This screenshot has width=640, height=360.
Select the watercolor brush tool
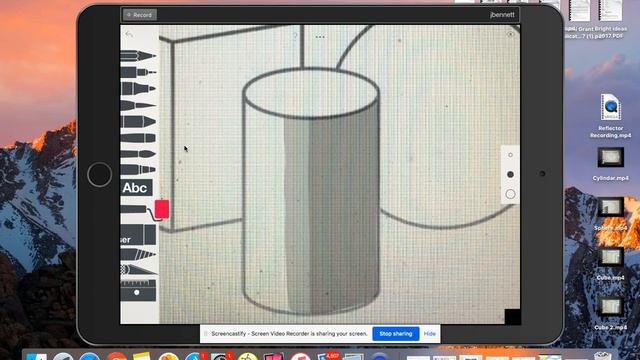pos(138,154)
